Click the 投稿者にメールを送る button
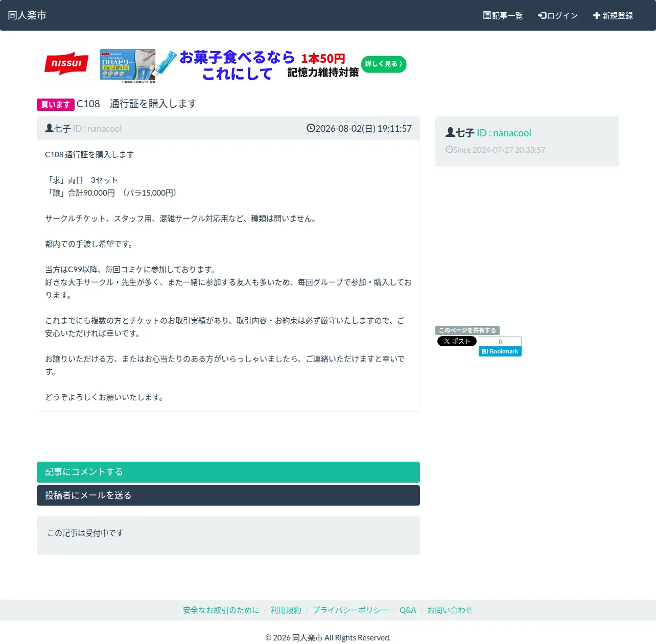 (x=228, y=495)
